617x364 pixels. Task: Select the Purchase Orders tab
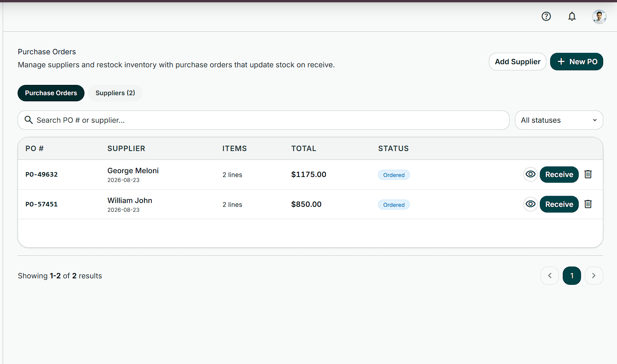[51, 93]
